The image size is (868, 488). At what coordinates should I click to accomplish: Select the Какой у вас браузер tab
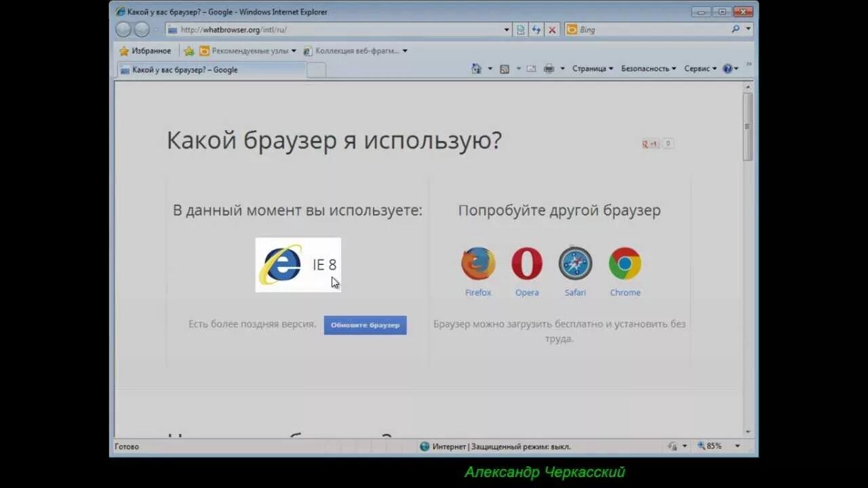pos(212,70)
